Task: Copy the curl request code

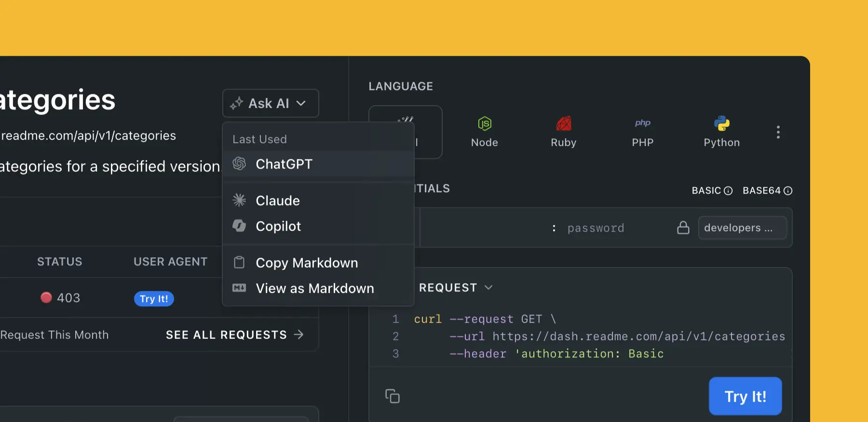Action: (x=393, y=396)
